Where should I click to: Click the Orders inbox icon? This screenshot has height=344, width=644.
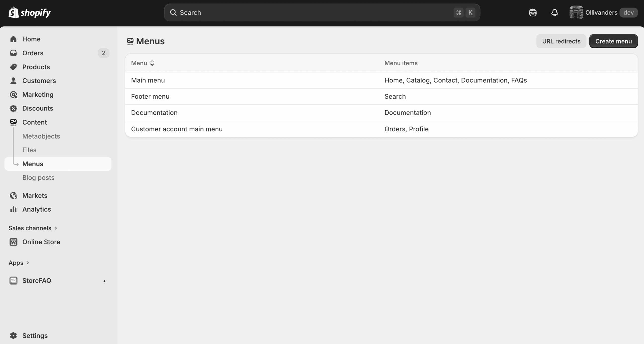13,53
